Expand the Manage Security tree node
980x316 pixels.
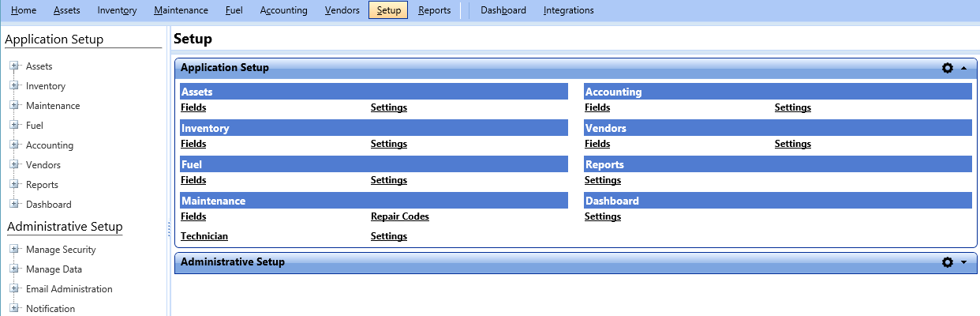14,250
